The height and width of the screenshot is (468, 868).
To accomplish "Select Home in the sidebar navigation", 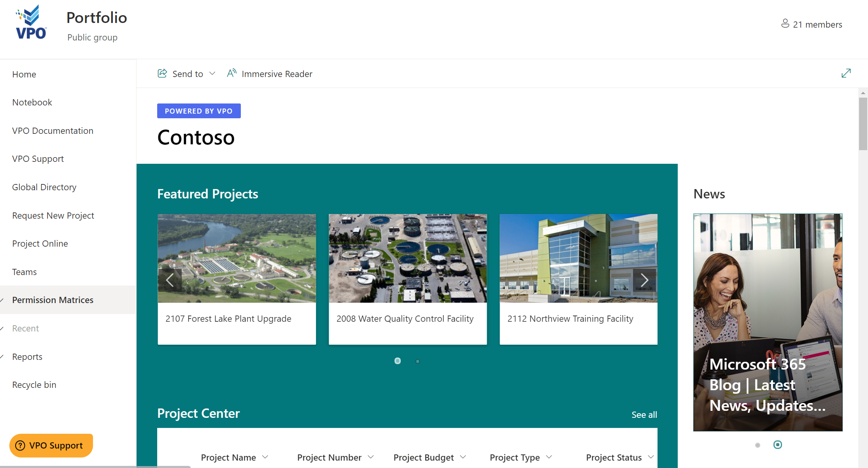I will (x=24, y=74).
